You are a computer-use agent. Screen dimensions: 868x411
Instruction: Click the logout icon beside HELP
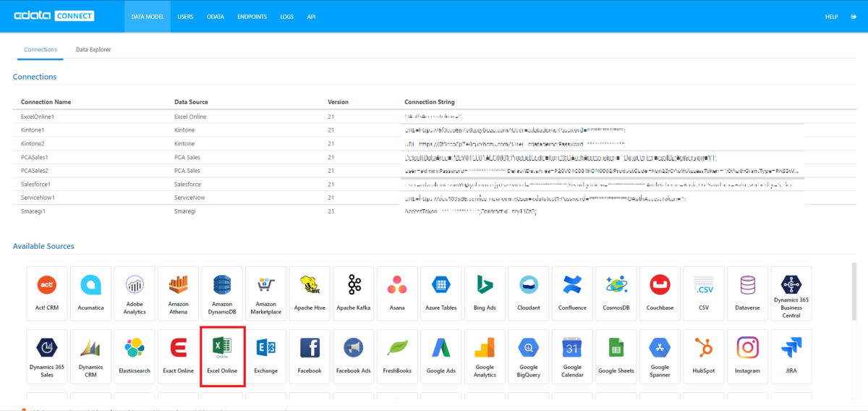click(x=854, y=16)
